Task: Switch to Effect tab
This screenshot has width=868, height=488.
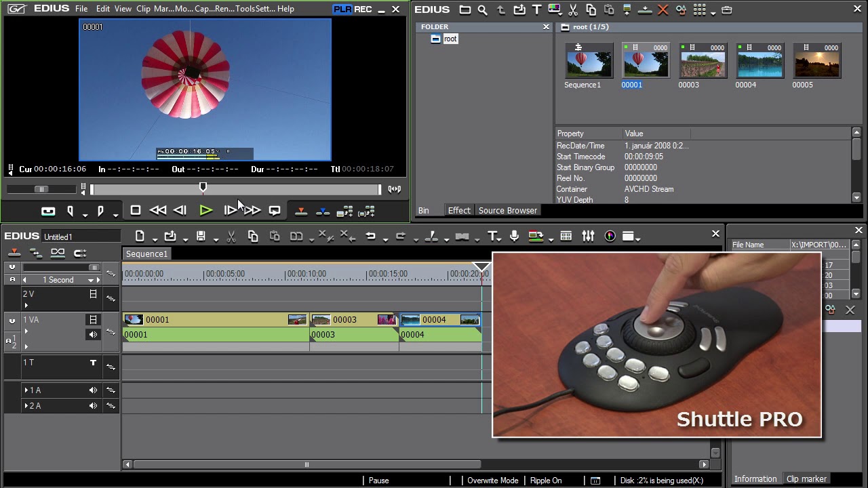Action: [x=459, y=211]
